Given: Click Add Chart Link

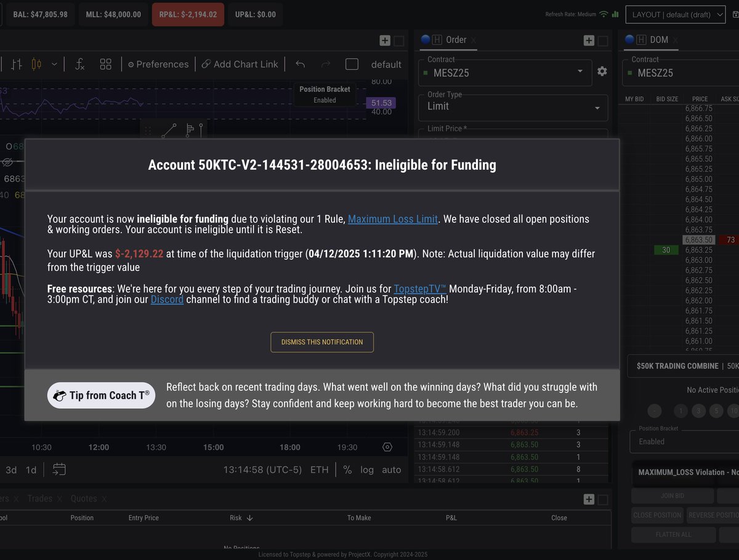Looking at the screenshot, I should [x=240, y=64].
